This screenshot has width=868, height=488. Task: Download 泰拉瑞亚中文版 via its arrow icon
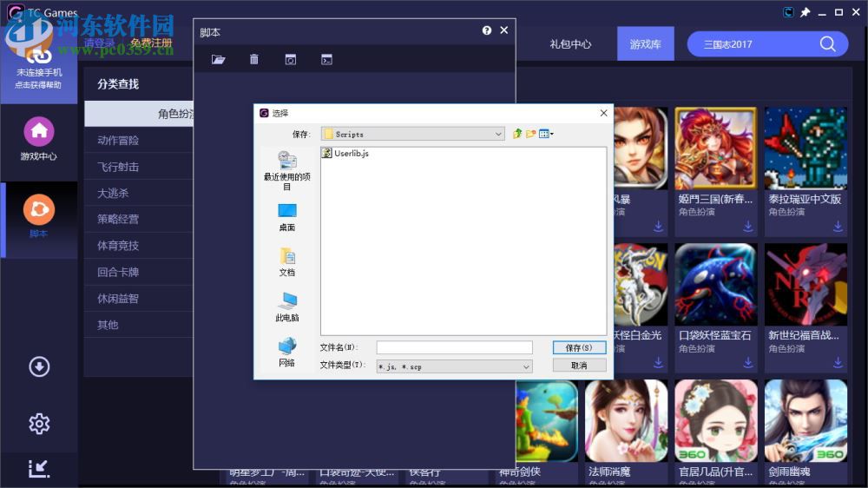(838, 226)
